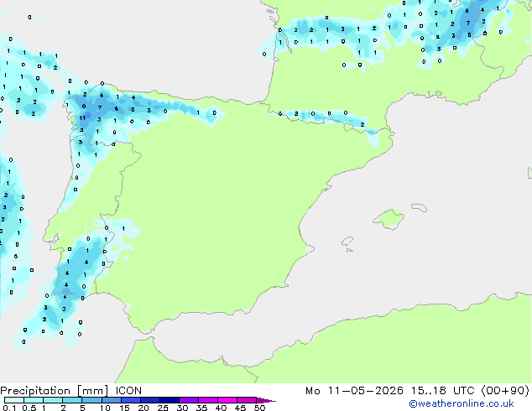The width and height of the screenshot is (532, 411).
Task: Click the '25' legend scale label
Action: coord(163,408)
